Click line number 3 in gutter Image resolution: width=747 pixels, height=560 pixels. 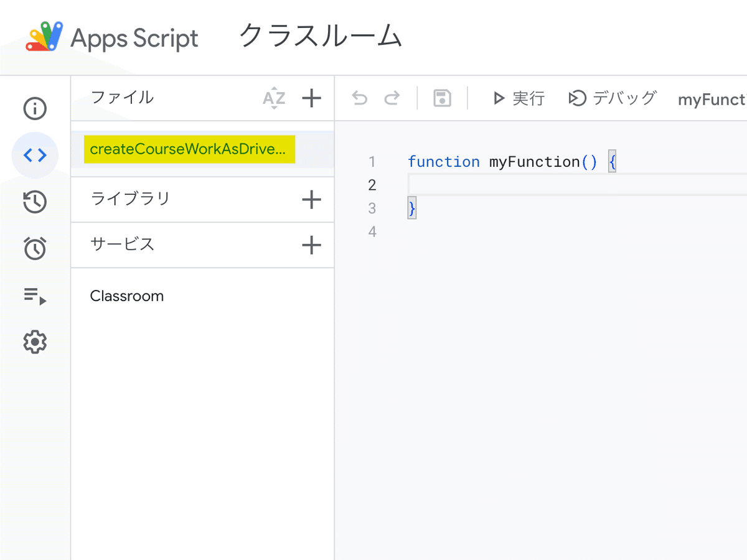(372, 208)
